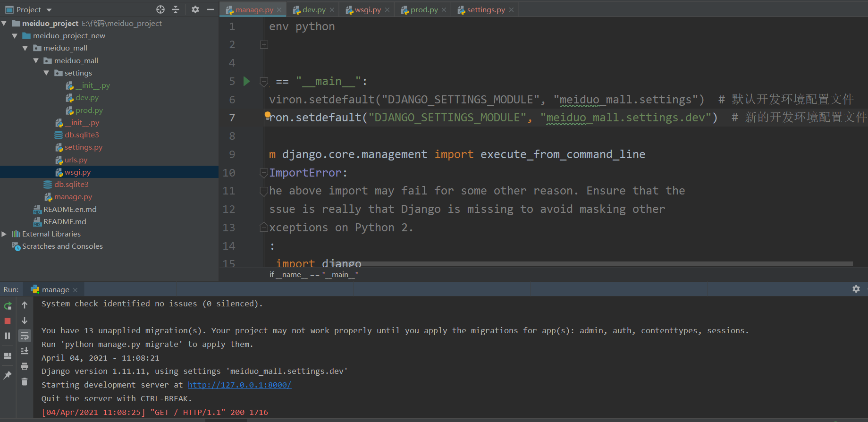Select __init__.py inside settings folder

[93, 85]
